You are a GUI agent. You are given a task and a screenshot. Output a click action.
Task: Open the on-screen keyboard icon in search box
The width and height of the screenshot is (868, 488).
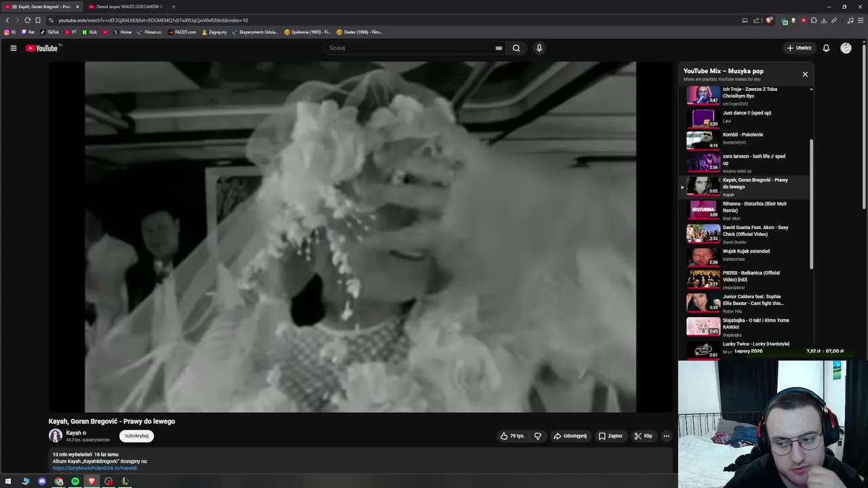pyautogui.click(x=498, y=48)
